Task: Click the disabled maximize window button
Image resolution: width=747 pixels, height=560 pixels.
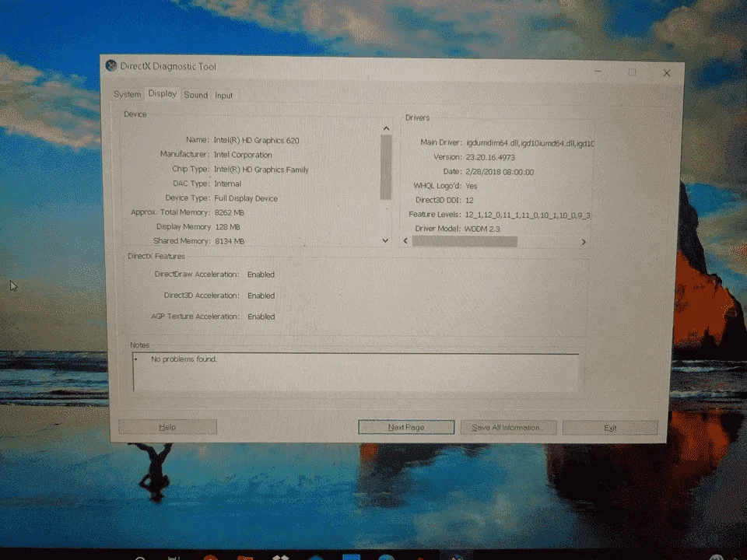Action: pyautogui.click(x=632, y=72)
